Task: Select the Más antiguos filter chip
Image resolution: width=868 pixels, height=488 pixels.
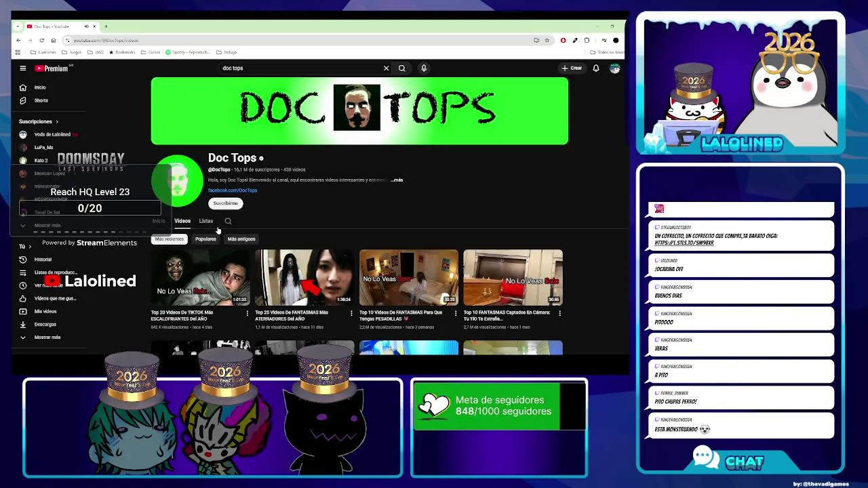Action: [x=241, y=239]
